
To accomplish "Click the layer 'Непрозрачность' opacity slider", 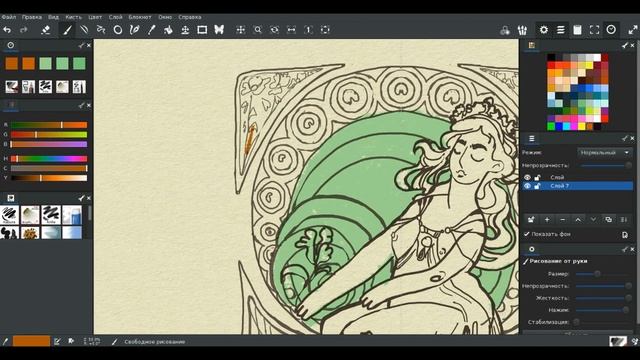I will 607,165.
